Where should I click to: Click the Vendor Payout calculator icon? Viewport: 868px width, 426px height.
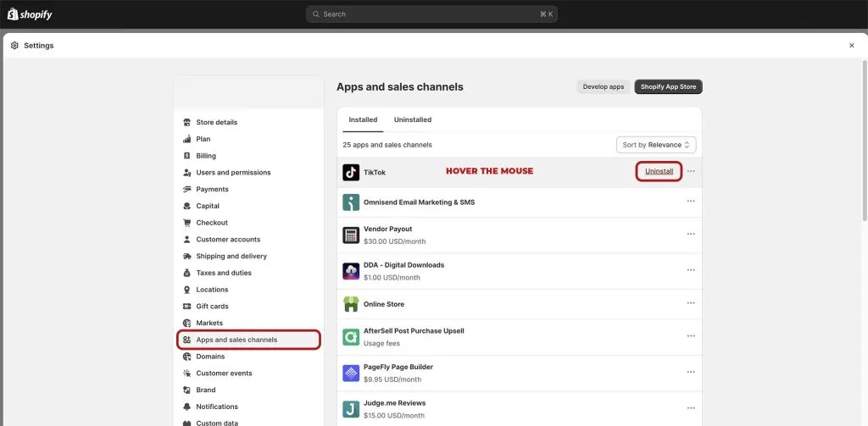point(351,235)
